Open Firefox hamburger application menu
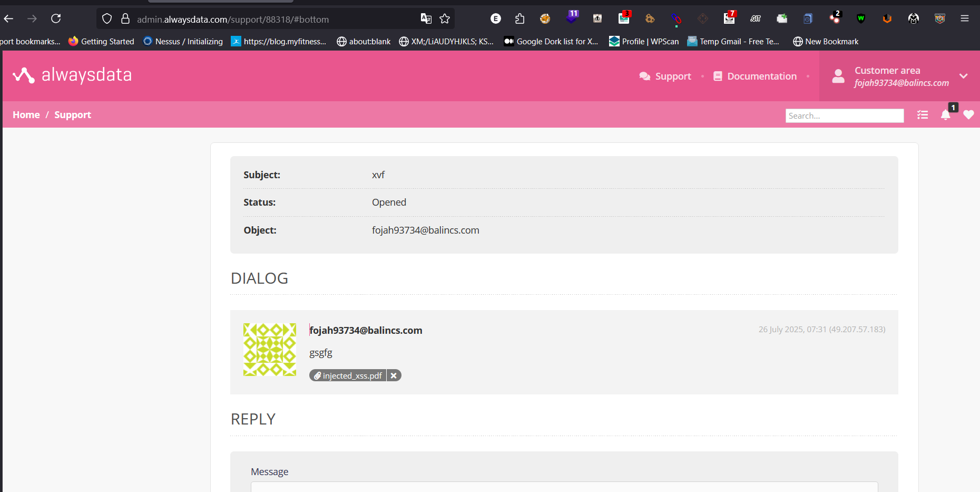This screenshot has width=980, height=492. pos(964,19)
